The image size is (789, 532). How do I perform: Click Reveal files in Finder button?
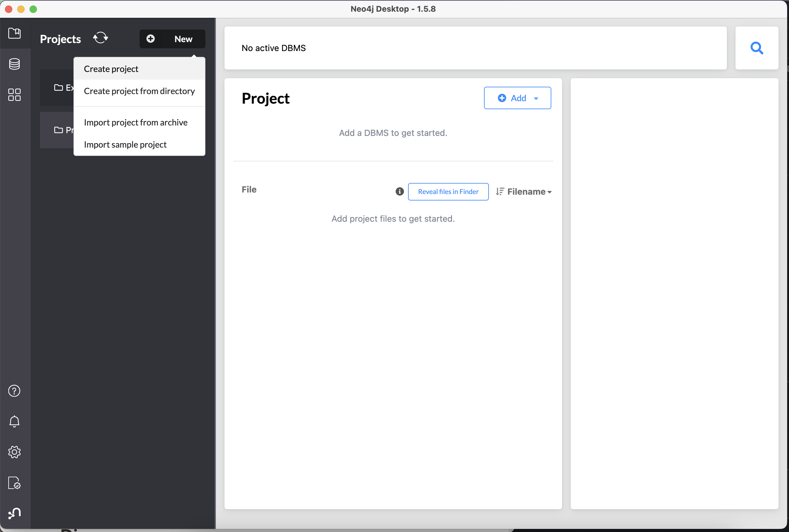(448, 192)
